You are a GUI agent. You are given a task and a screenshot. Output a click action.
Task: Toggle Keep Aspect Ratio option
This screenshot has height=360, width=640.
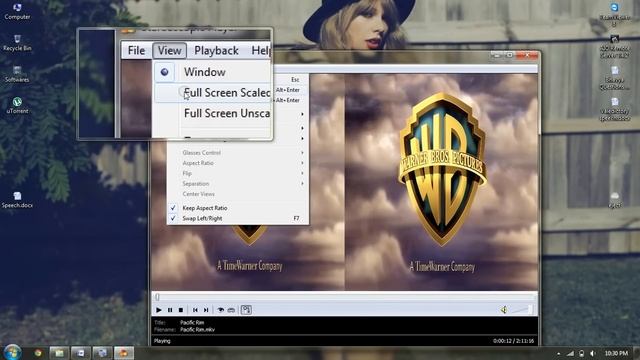click(x=238, y=208)
